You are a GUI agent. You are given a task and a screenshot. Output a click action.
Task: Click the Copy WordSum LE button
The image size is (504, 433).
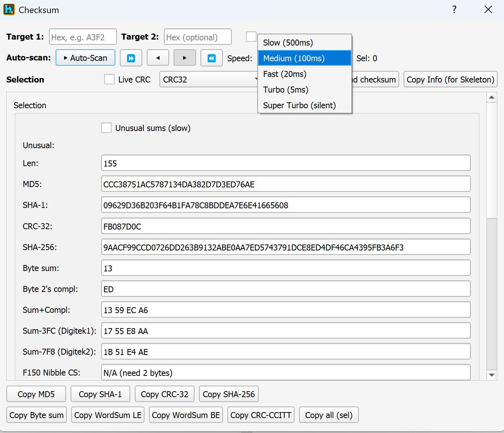108,415
